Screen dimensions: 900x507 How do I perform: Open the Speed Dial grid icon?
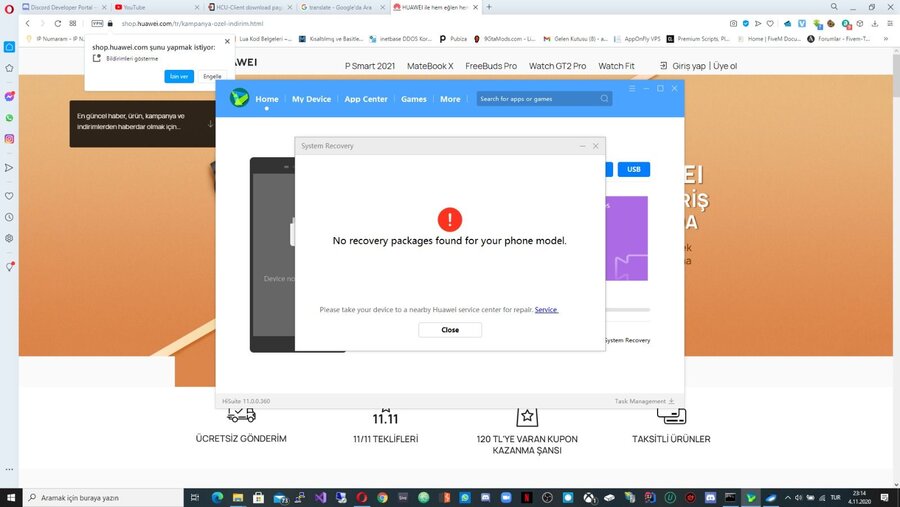click(72, 24)
